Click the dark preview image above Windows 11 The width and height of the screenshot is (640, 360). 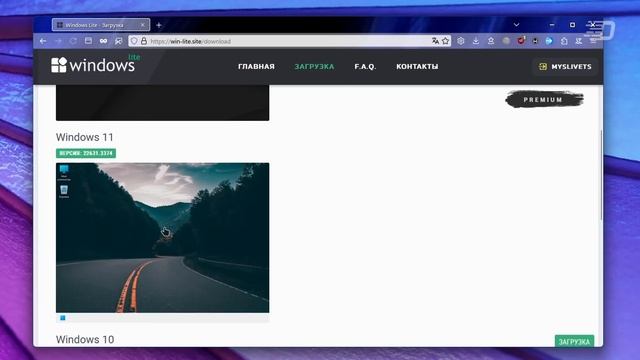coord(162,103)
